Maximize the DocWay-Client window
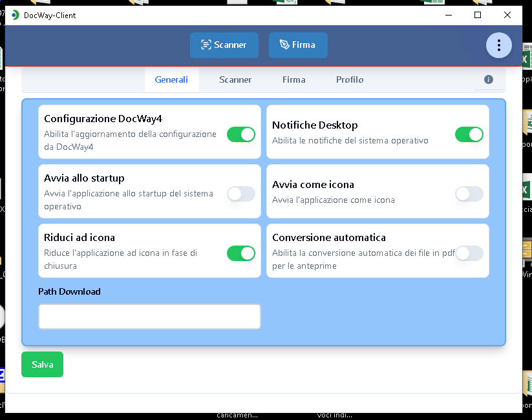This screenshot has width=532, height=420. coord(478,15)
